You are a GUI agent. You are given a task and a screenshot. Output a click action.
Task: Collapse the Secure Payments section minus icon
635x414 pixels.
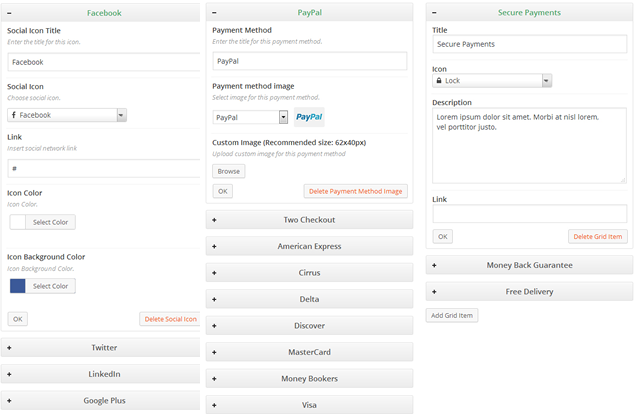coord(434,13)
